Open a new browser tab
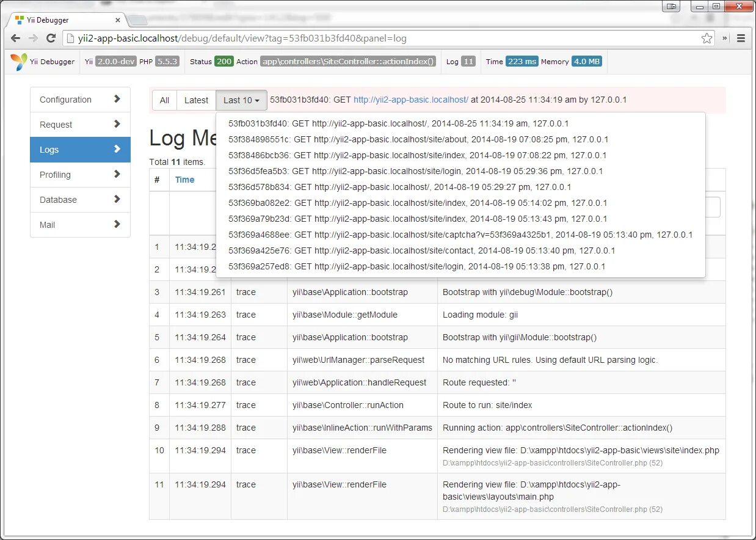Image resolution: width=756 pixels, height=540 pixels. coord(137,21)
